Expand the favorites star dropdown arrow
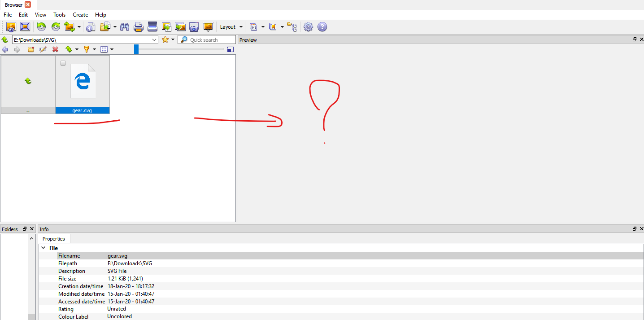 (173, 40)
